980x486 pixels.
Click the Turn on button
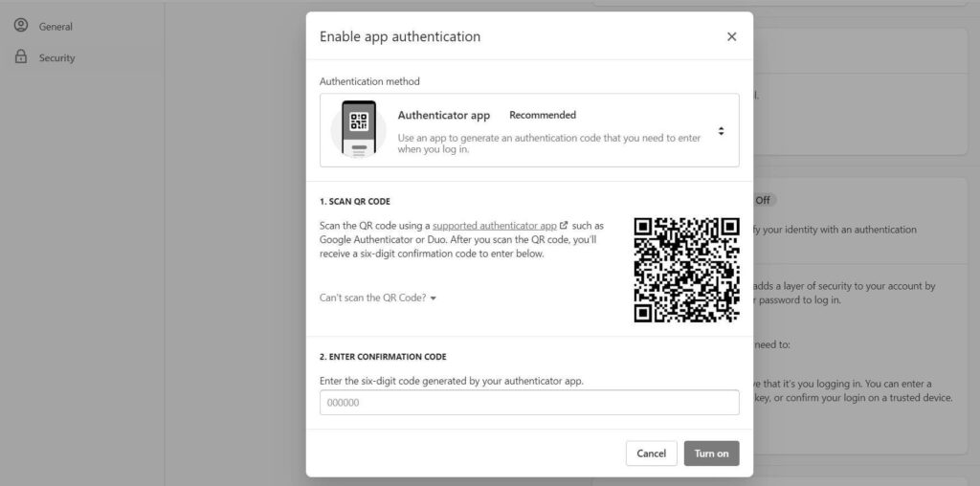[711, 453]
